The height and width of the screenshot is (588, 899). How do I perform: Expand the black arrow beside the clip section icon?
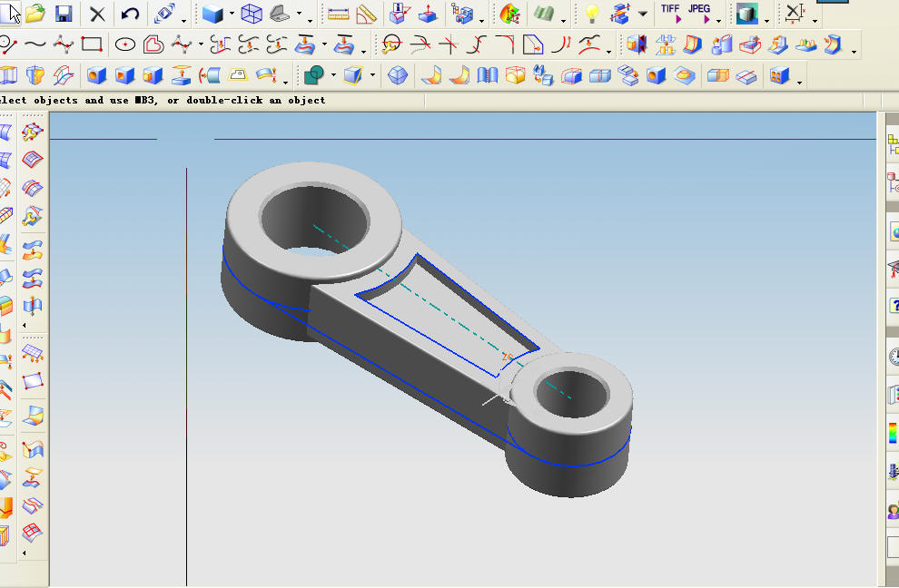tap(643, 14)
